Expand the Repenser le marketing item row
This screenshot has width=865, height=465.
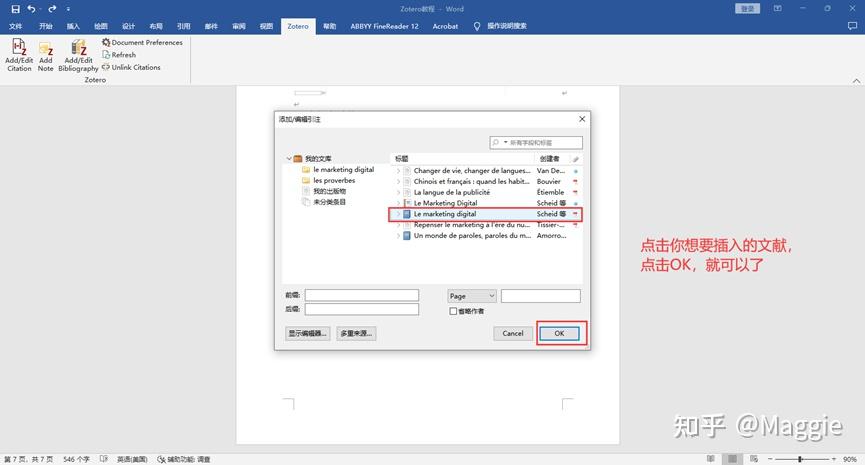[398, 225]
